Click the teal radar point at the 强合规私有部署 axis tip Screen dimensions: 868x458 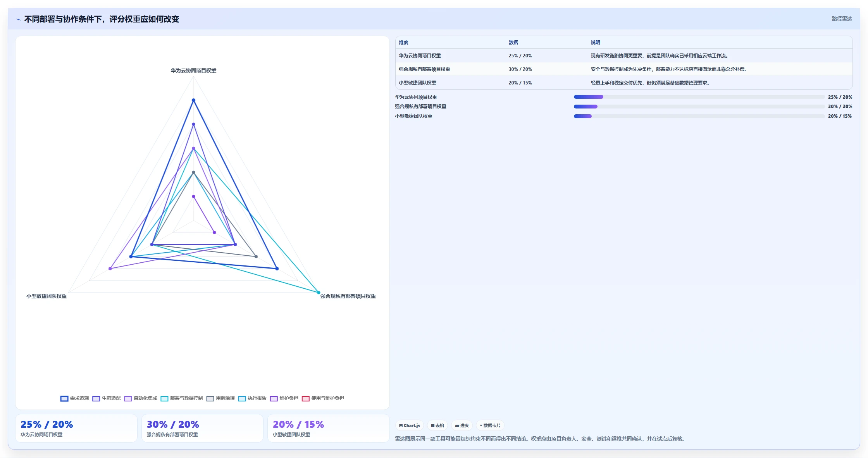tap(319, 293)
